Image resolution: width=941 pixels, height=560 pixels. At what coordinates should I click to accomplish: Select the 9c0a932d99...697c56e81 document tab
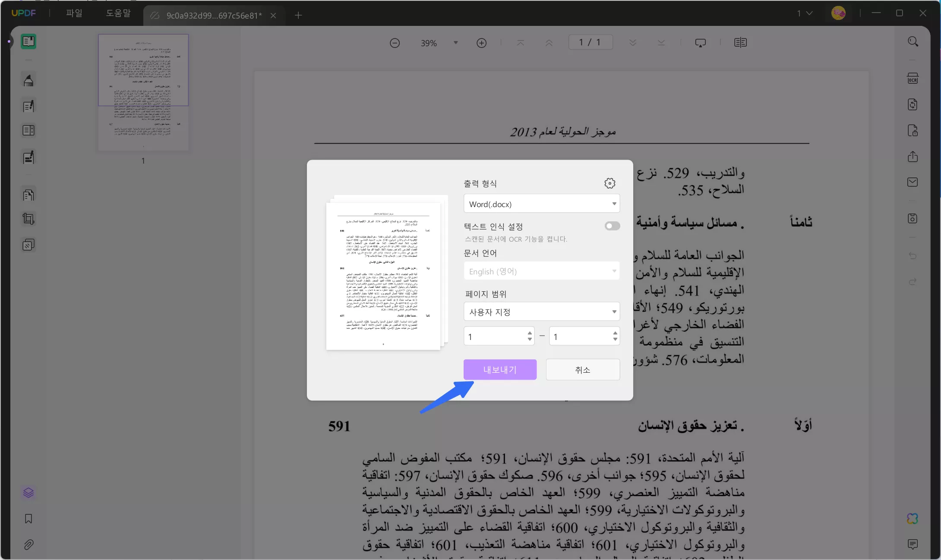point(214,16)
